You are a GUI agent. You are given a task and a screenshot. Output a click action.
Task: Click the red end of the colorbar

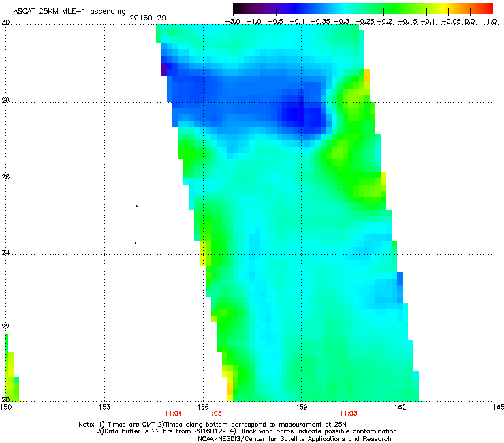487,9
